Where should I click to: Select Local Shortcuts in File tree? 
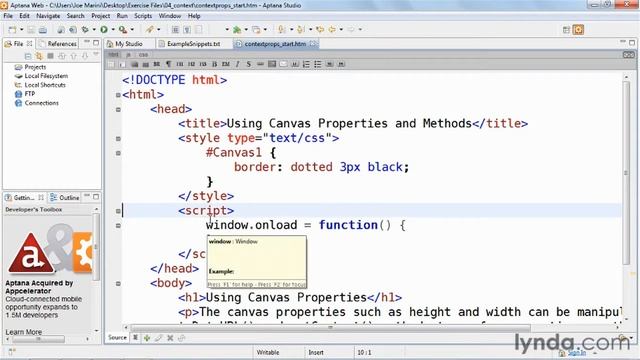pos(45,85)
